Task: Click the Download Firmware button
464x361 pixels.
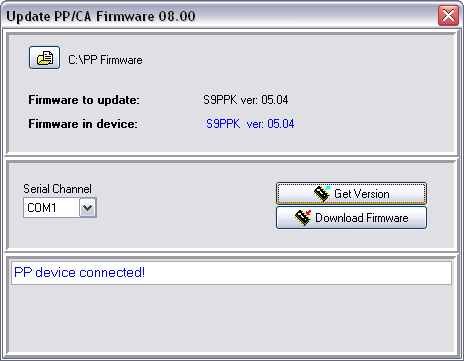Action: click(x=351, y=218)
